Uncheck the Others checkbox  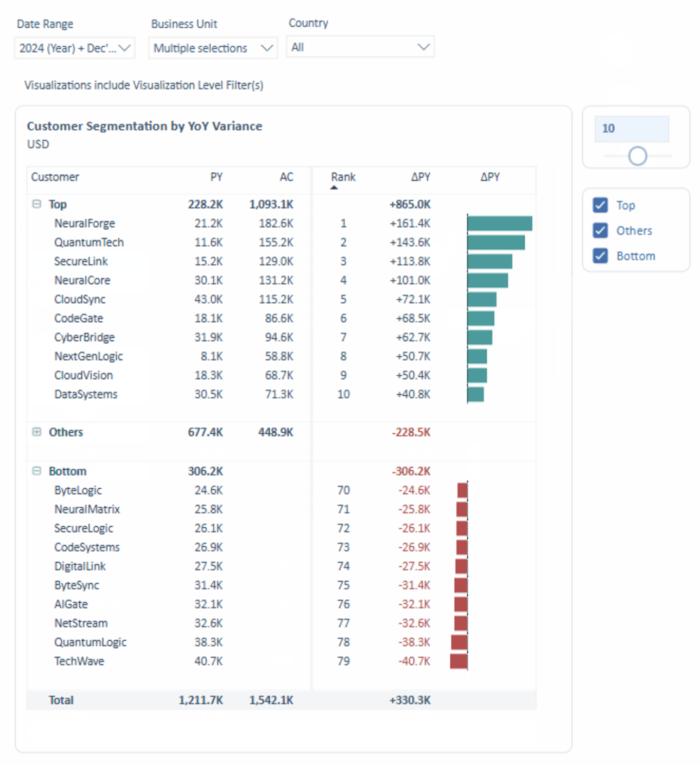(x=600, y=230)
